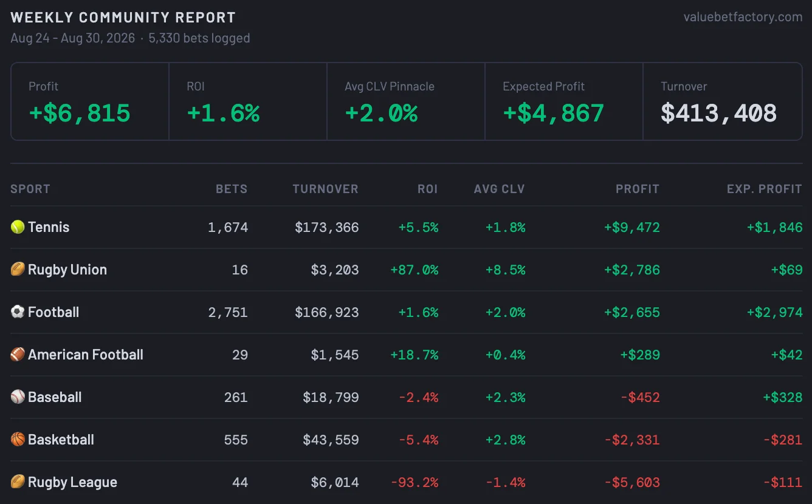This screenshot has height=504, width=812.
Task: Click the BETS column header
Action: pyautogui.click(x=232, y=189)
